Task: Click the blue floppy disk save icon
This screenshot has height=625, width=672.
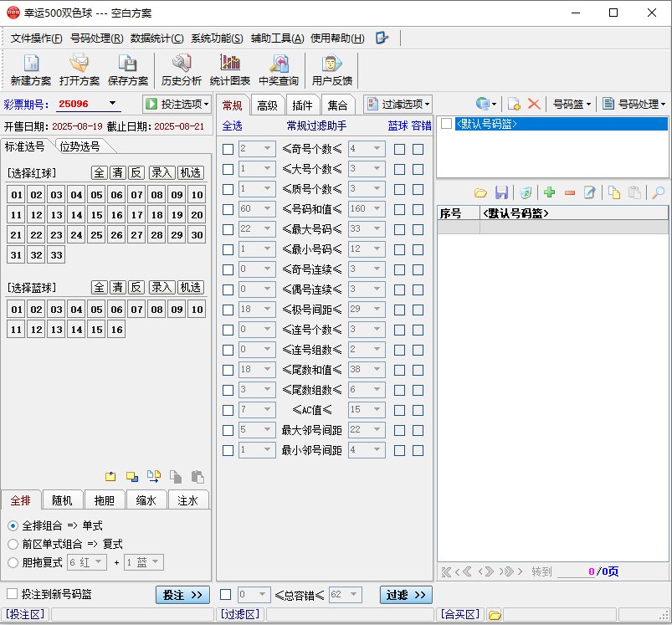Action: (501, 192)
